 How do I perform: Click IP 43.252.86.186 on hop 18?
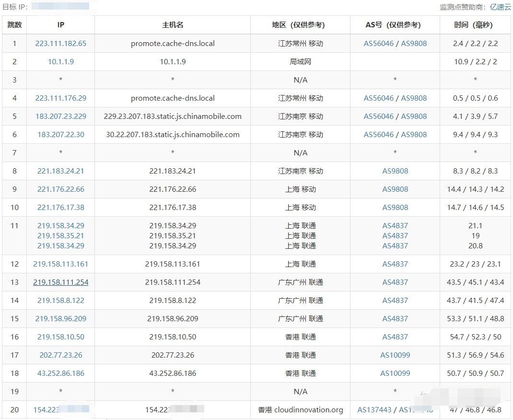[60, 373]
